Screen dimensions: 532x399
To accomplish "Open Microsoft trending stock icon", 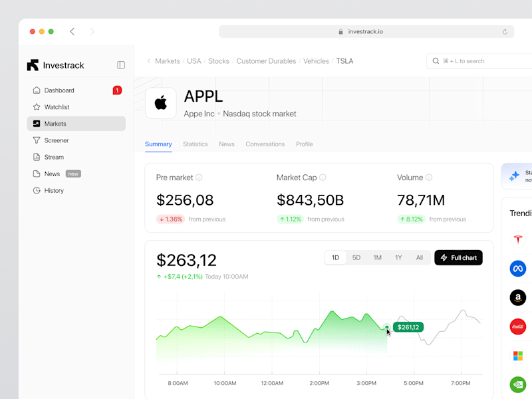I will [518, 356].
